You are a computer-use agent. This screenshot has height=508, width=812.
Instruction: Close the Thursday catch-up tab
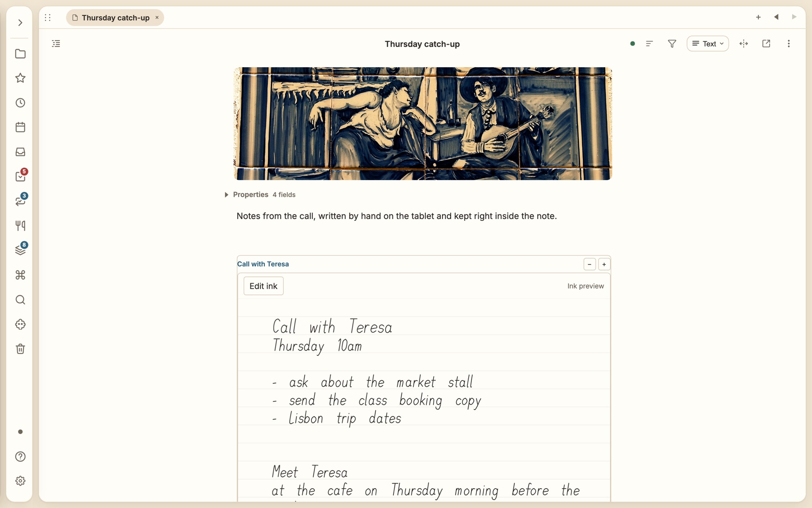click(x=157, y=18)
